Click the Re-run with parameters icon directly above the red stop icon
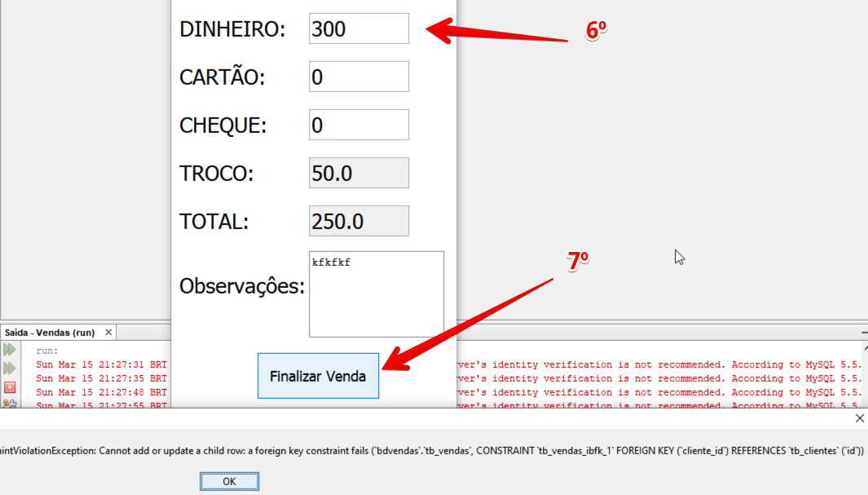The image size is (868, 495). coord(10,369)
